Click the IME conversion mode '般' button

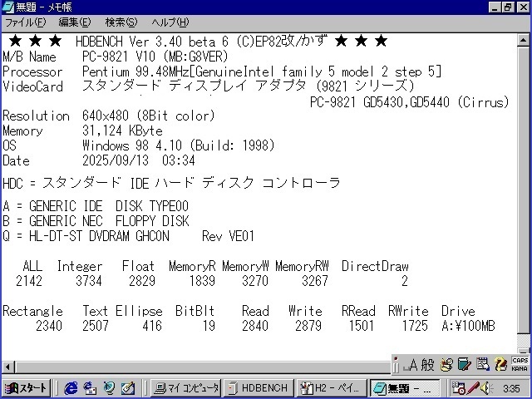[x=427, y=365]
